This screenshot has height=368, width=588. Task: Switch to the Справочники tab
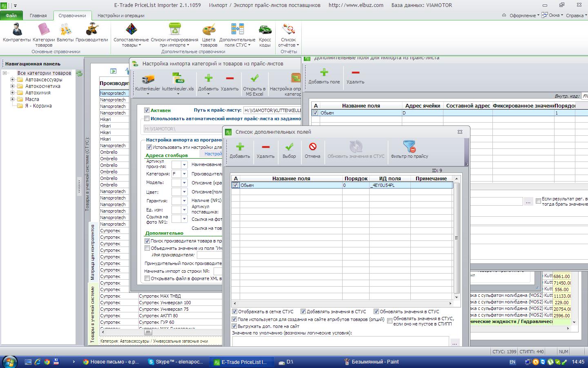point(72,16)
